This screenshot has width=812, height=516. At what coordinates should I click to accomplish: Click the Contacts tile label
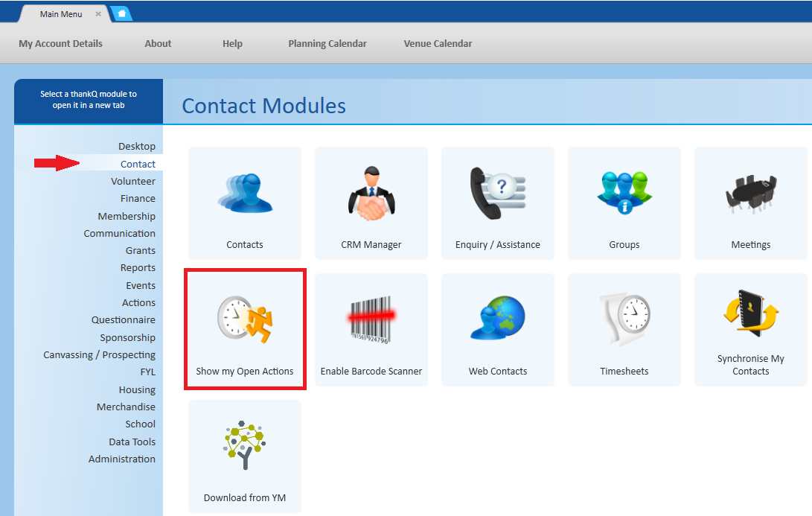(245, 244)
